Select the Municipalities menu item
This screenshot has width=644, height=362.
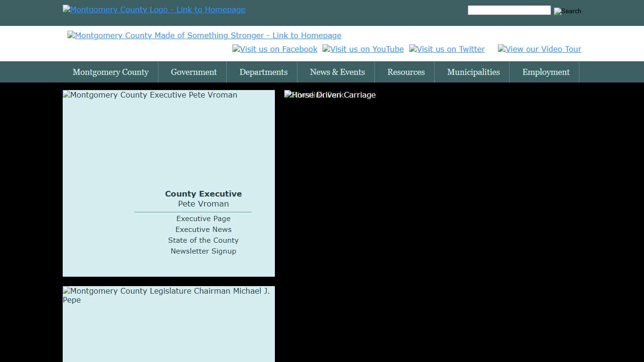point(473,72)
